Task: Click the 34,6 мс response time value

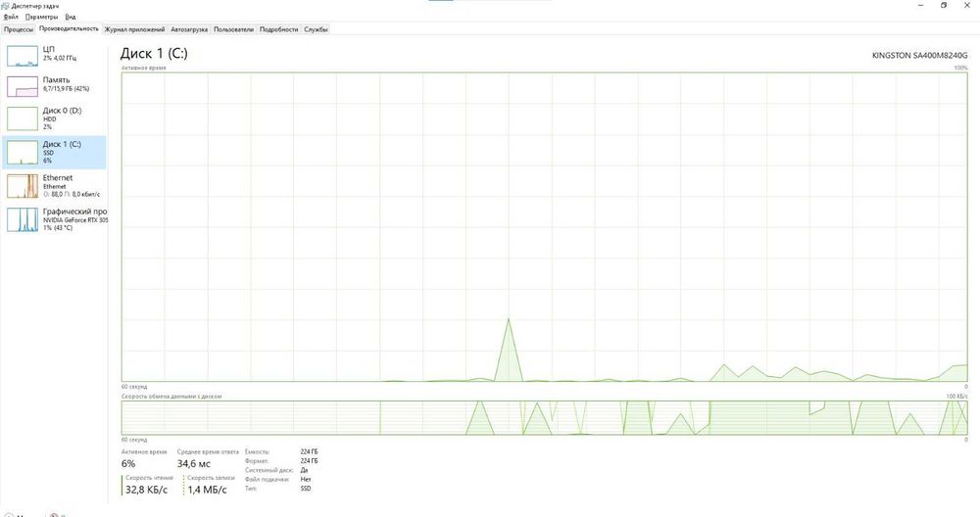Action: [194, 463]
